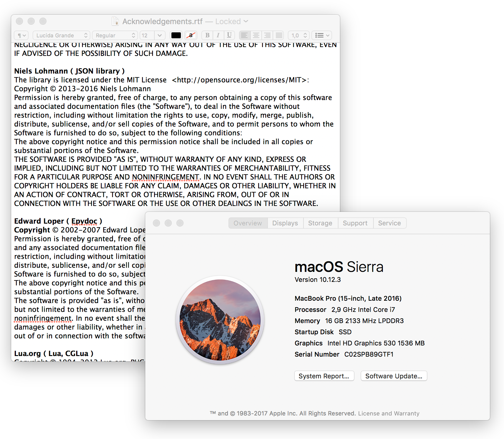Toggle underline text style
The width and height of the screenshot is (504, 439).
point(229,35)
